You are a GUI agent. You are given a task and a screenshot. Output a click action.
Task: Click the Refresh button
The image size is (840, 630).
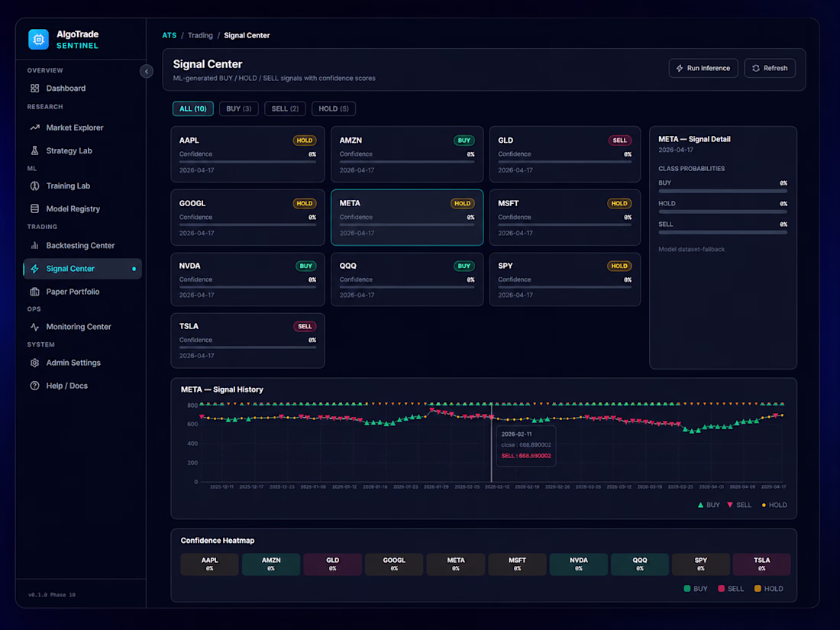(769, 68)
